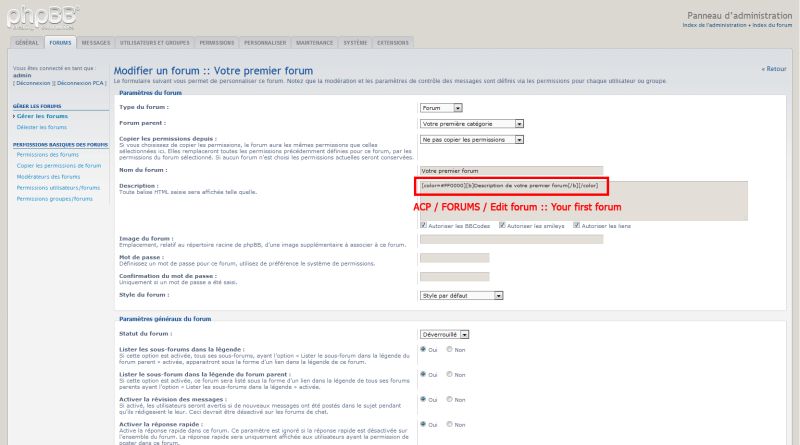Viewport: 800px width, 445px height.
Task: Open Utilisateurs et groupes tab
Action: [155, 43]
